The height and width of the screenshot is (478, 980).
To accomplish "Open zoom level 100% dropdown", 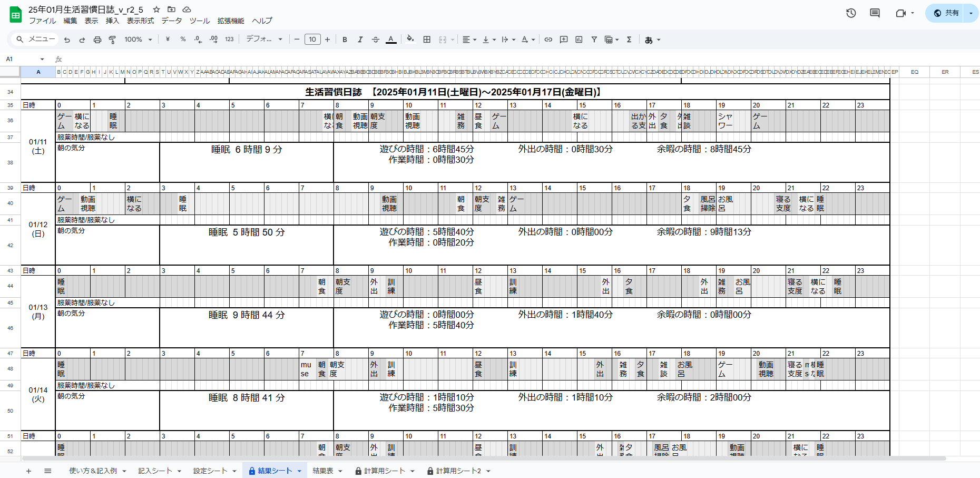I will pyautogui.click(x=139, y=40).
